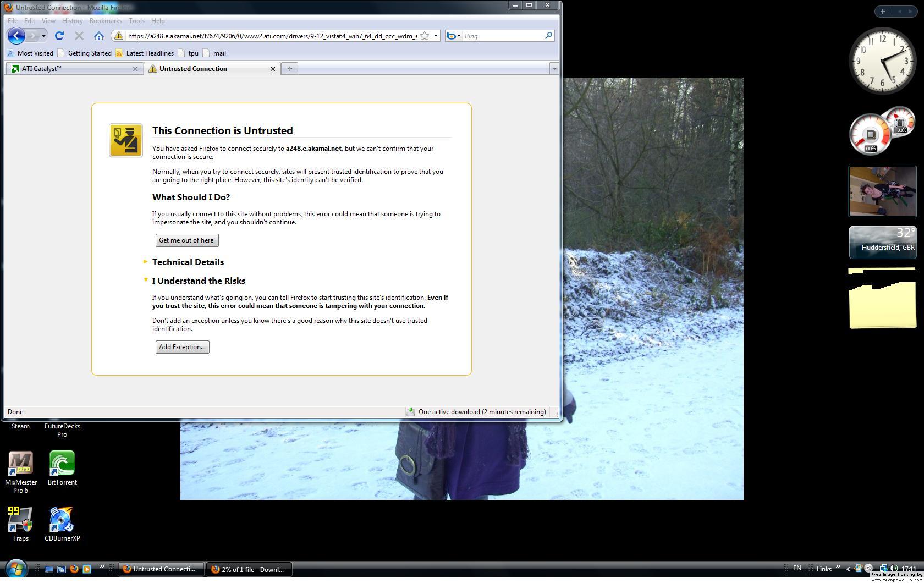Image resolution: width=924 pixels, height=583 pixels.
Task: Select the Untrusted Connection tab
Action: (x=212, y=69)
